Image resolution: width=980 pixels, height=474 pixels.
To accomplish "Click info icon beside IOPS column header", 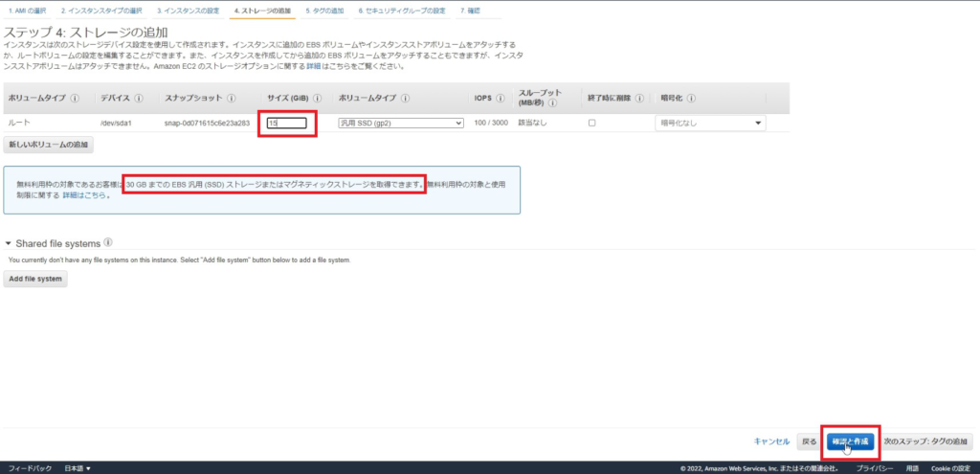I will click(500, 99).
